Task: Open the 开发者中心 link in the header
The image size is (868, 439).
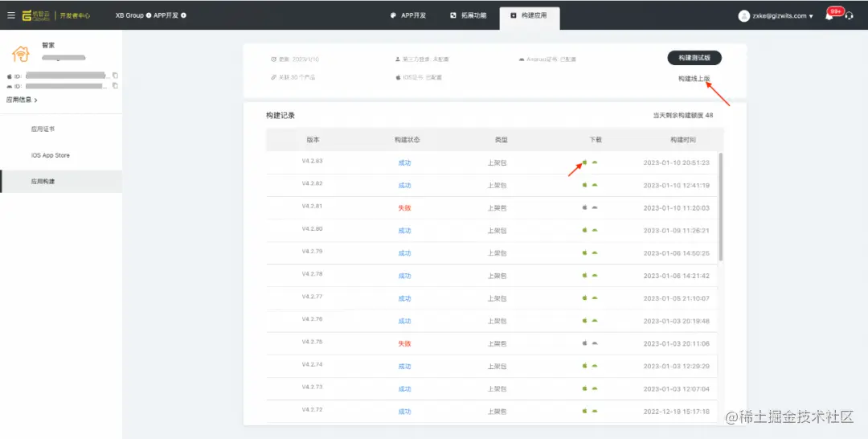Action: click(75, 15)
